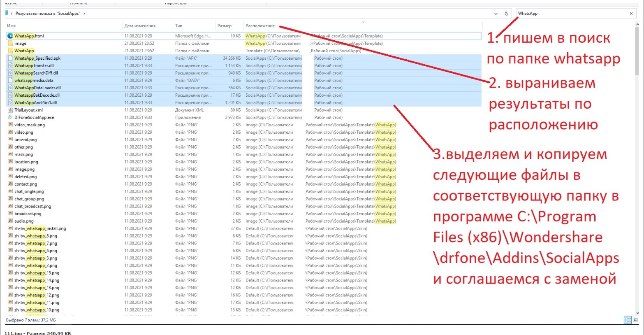Select mask.png image icon
Viewport: 644px width, 335px height.
[x=10, y=154]
